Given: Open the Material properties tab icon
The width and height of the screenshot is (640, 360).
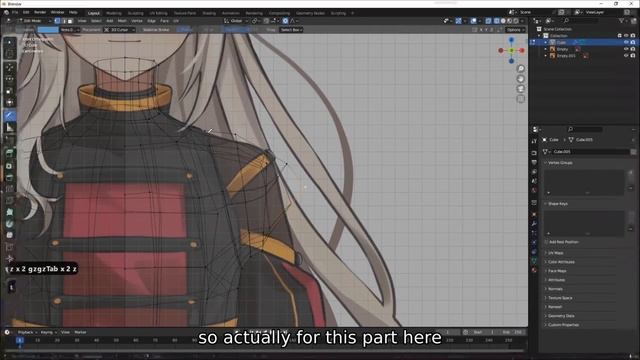Looking at the screenshot, I should click(534, 270).
